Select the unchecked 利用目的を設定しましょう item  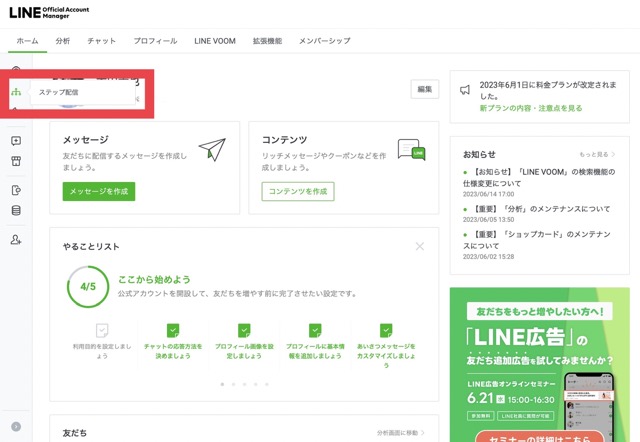point(102,341)
